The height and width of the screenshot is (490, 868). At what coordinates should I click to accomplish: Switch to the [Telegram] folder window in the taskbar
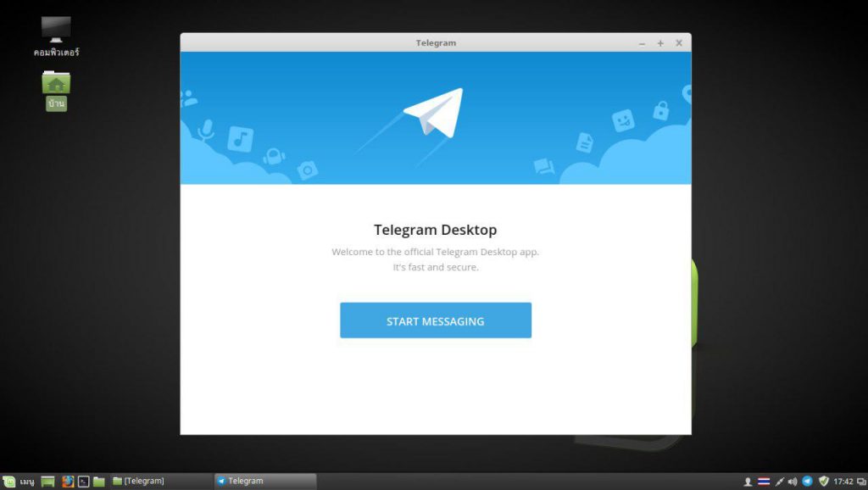tap(160, 482)
